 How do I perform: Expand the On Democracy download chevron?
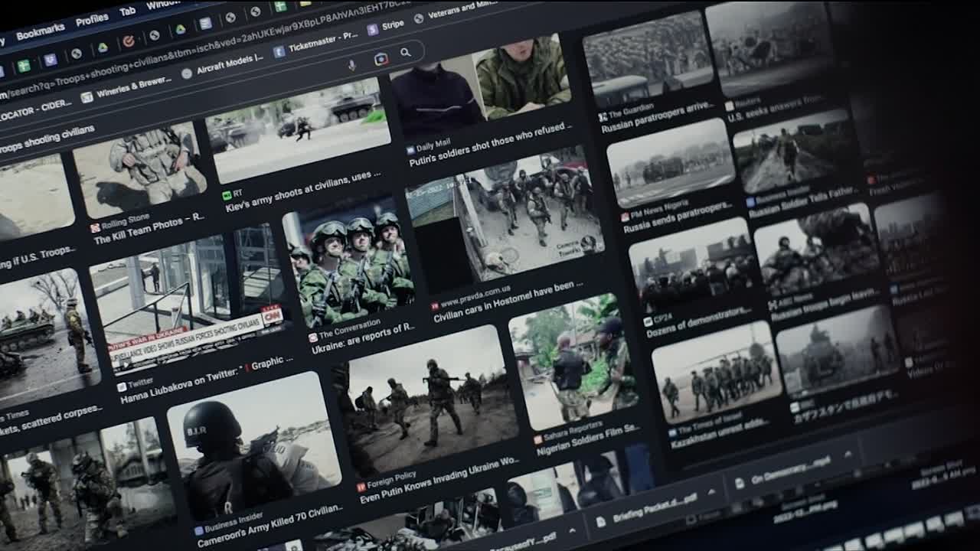coord(849,455)
